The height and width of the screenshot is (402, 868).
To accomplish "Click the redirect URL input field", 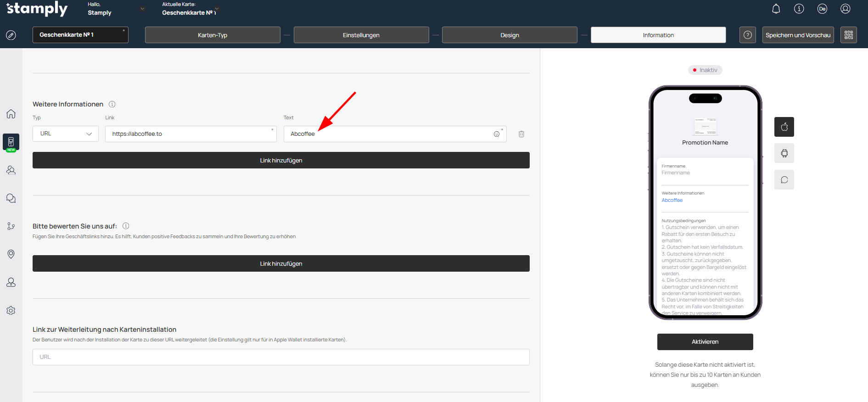I will [x=281, y=357].
